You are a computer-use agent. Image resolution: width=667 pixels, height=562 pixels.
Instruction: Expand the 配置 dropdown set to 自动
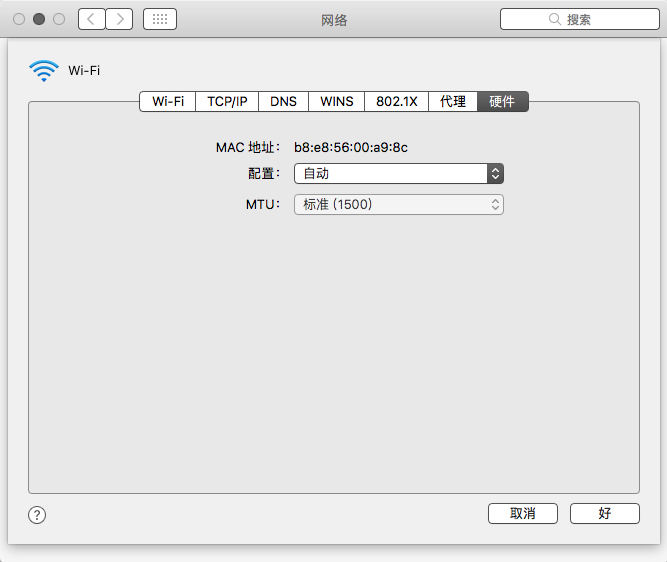point(398,173)
